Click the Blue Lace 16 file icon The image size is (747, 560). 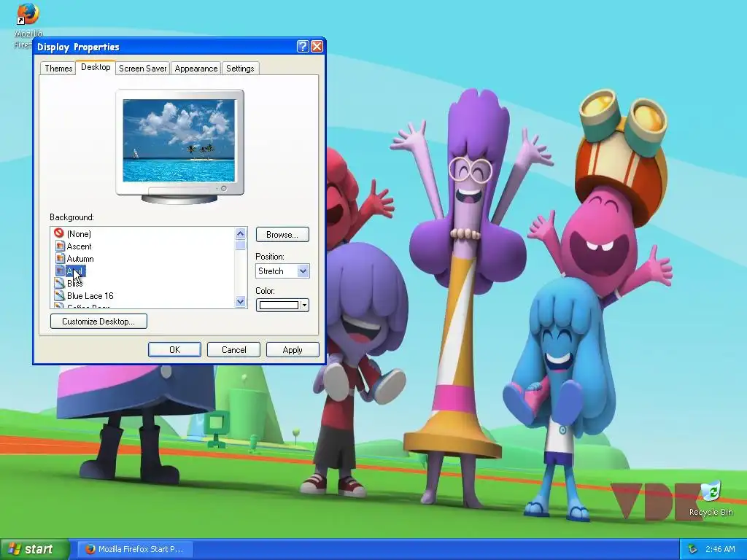[60, 296]
